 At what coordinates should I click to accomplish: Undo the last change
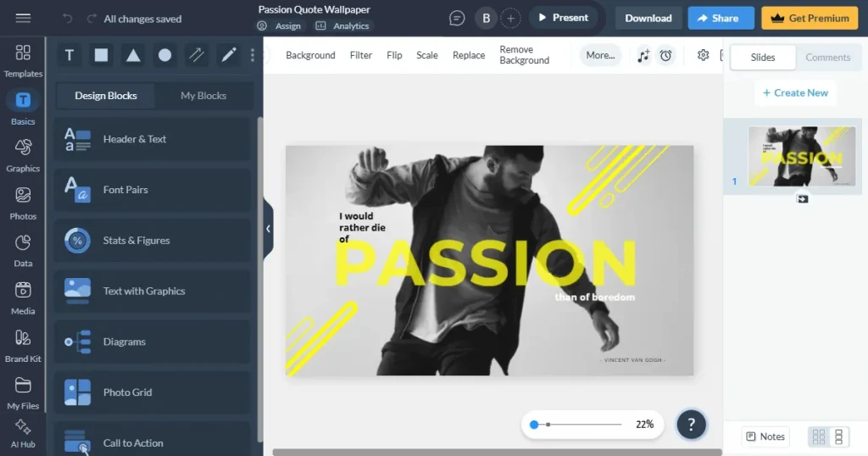pyautogui.click(x=67, y=19)
